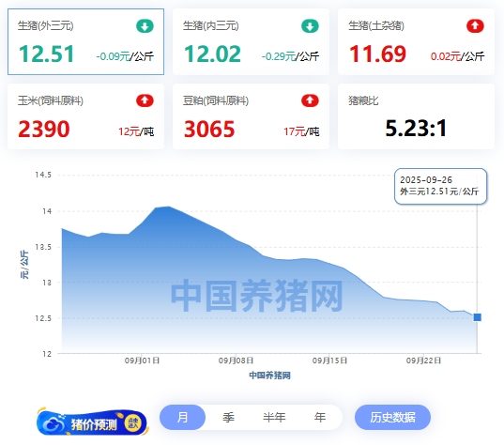
Task: Click red up arrow on 豆粕 card
Action: (x=310, y=100)
